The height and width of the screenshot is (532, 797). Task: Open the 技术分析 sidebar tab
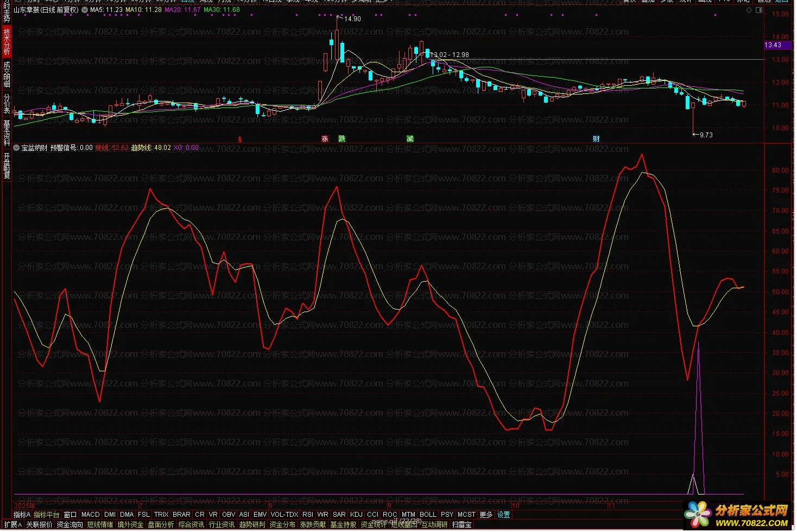click(7, 42)
